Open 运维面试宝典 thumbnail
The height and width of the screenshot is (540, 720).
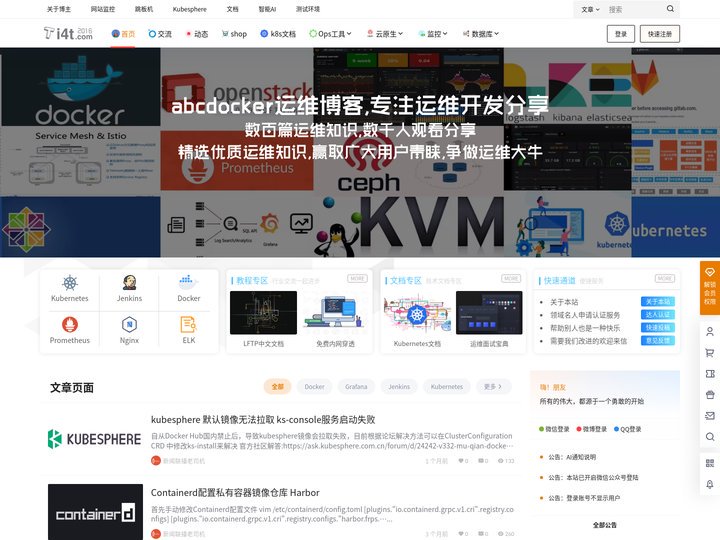489,313
